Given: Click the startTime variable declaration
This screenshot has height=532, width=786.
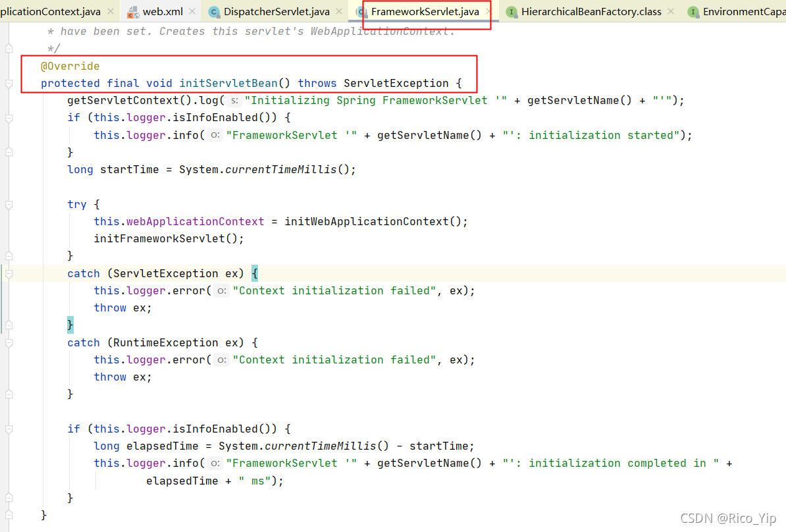Looking at the screenshot, I should [129, 169].
